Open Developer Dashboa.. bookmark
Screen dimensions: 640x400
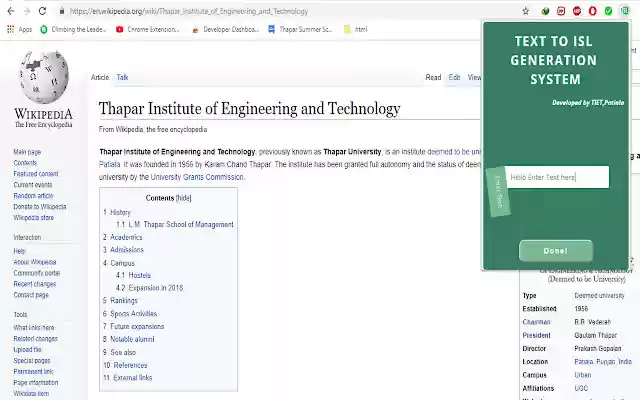tap(225, 29)
